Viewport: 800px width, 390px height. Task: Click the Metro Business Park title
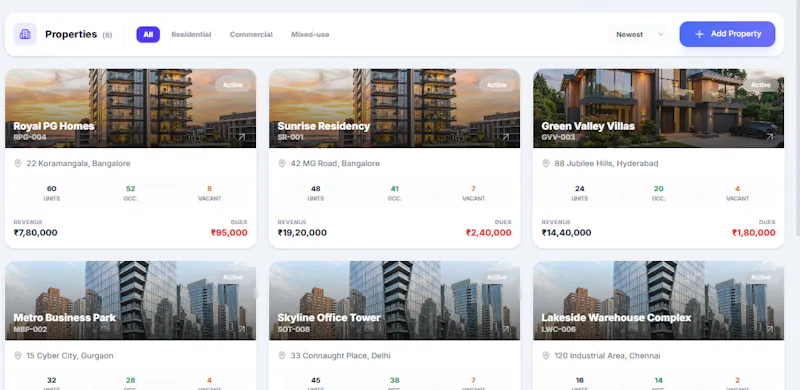point(64,318)
